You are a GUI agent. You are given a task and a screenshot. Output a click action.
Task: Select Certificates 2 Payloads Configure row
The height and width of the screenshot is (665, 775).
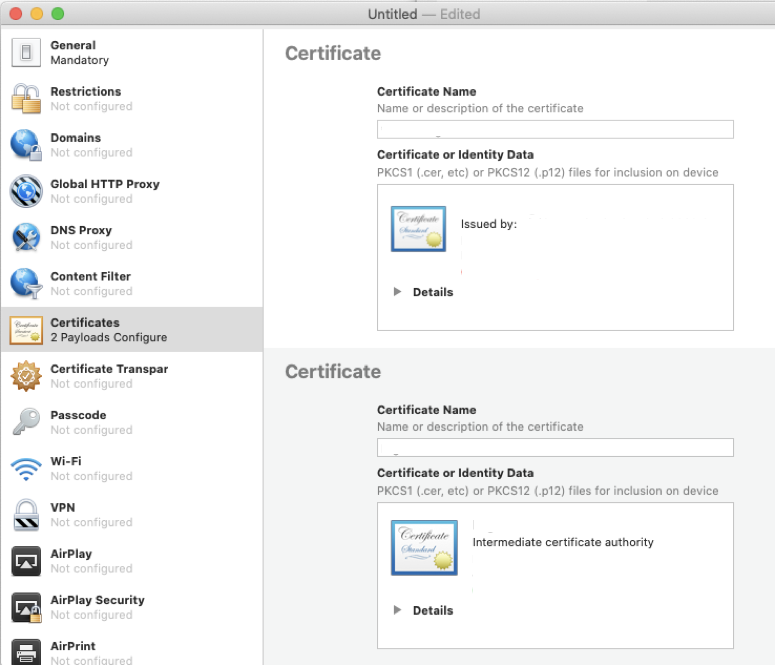131,329
